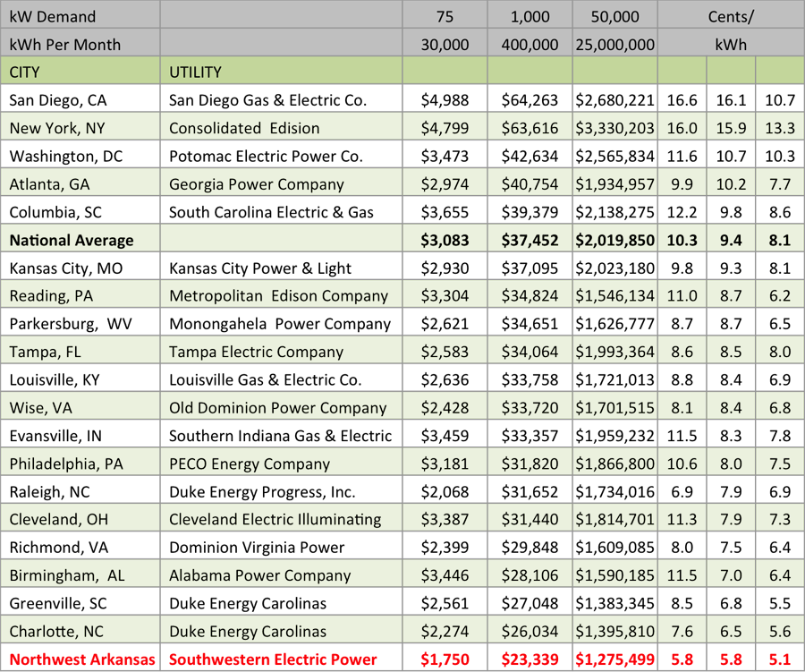Select the 'Birmingham, AL' city cell
Screen dimensions: 805x672
(80, 574)
